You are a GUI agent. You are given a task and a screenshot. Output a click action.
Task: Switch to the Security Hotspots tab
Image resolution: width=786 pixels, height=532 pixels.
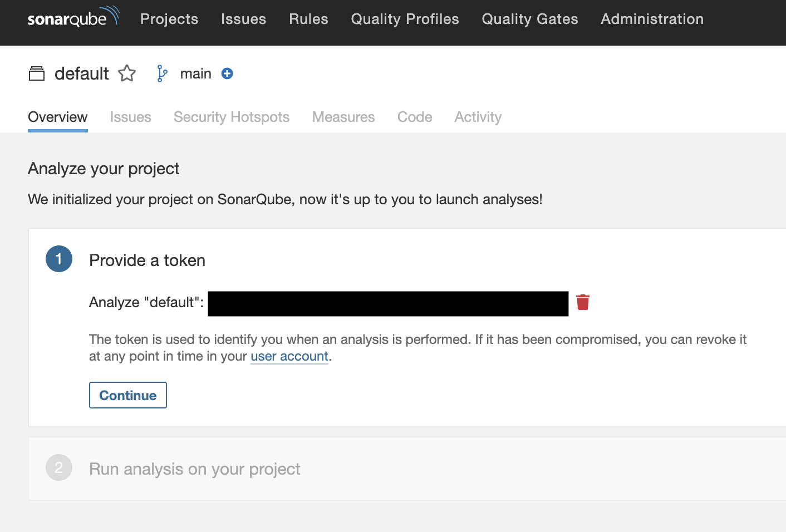232,117
